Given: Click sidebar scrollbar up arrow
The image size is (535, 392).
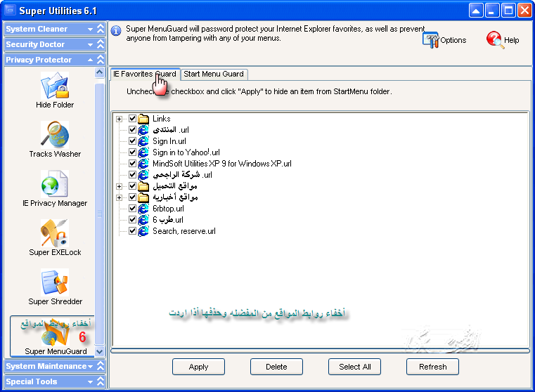Looking at the screenshot, I should coord(99,72).
